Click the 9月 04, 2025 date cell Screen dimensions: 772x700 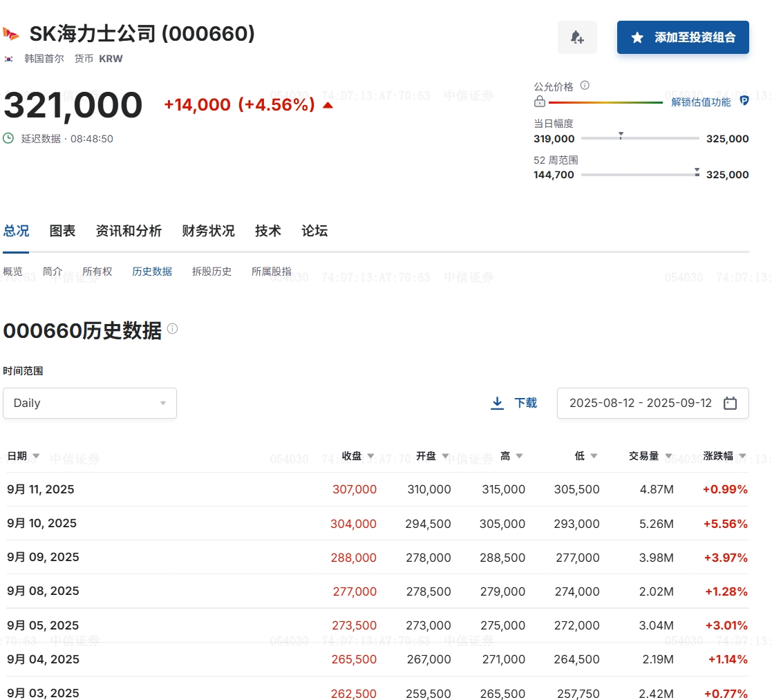tap(43, 660)
